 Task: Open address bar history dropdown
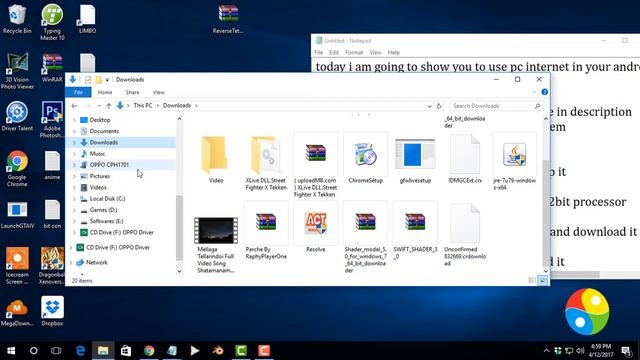click(429, 106)
